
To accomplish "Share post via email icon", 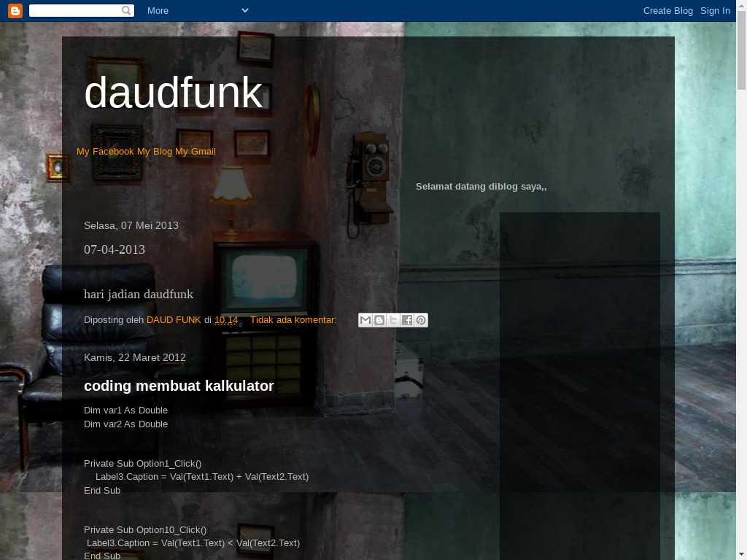I will pos(365,320).
